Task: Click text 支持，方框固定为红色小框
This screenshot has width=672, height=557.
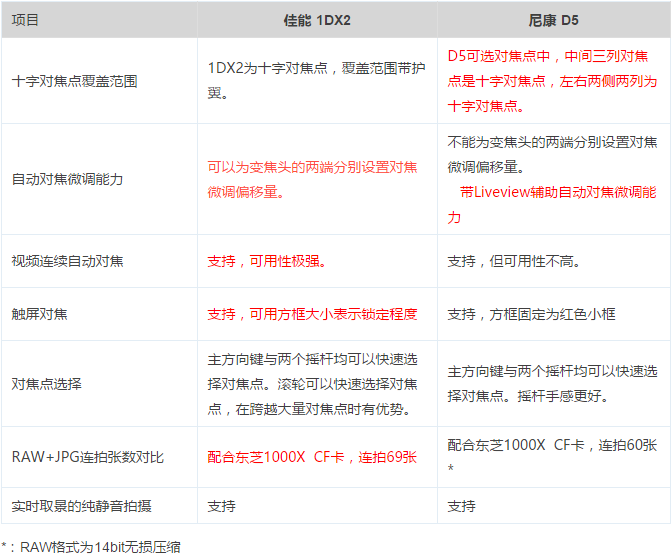Action: click(531, 314)
